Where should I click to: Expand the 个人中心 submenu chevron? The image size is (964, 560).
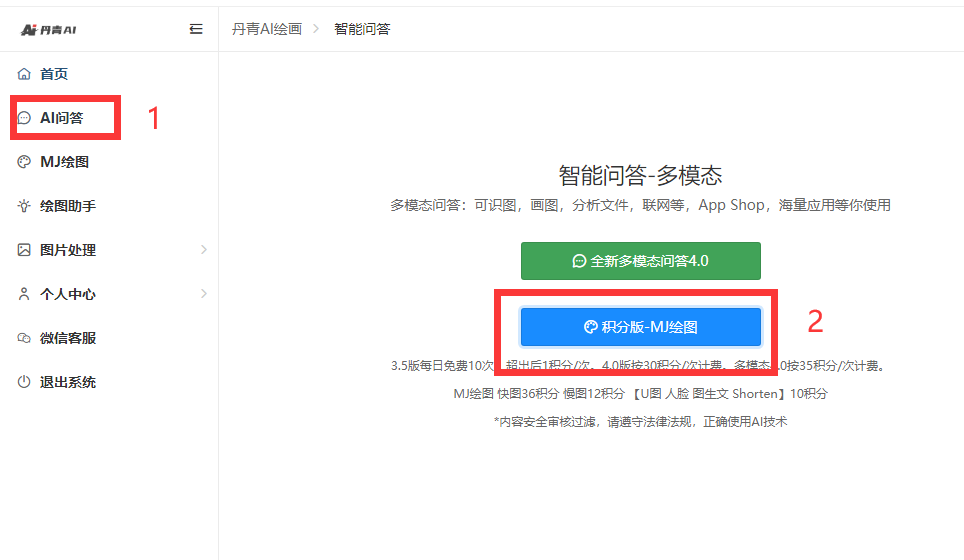[204, 294]
